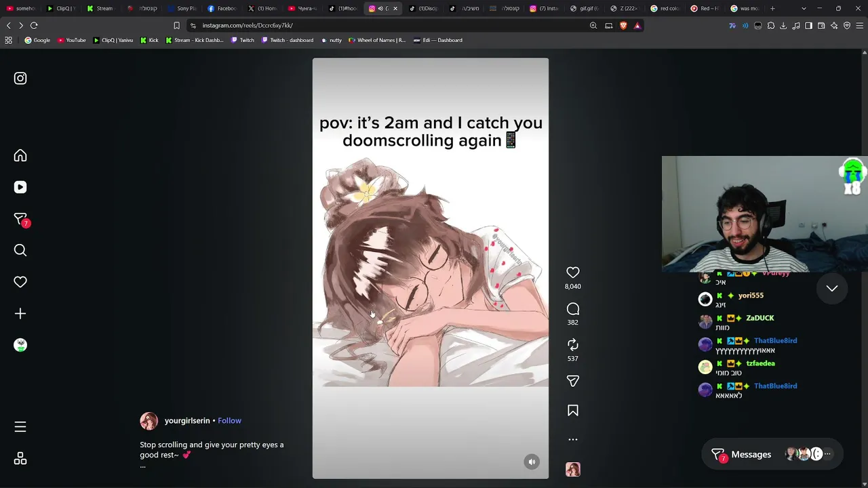Open a new browser tab
The image size is (868, 488).
[x=772, y=8]
